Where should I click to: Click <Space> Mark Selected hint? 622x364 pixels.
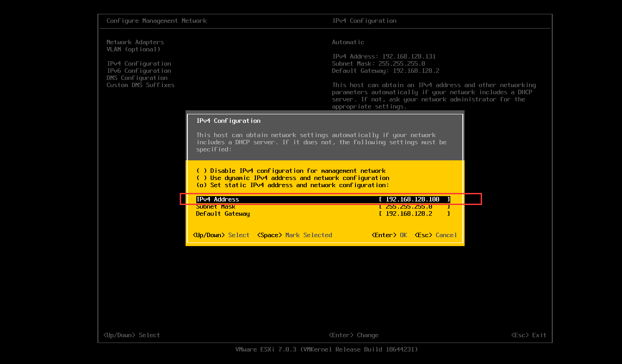(295, 235)
